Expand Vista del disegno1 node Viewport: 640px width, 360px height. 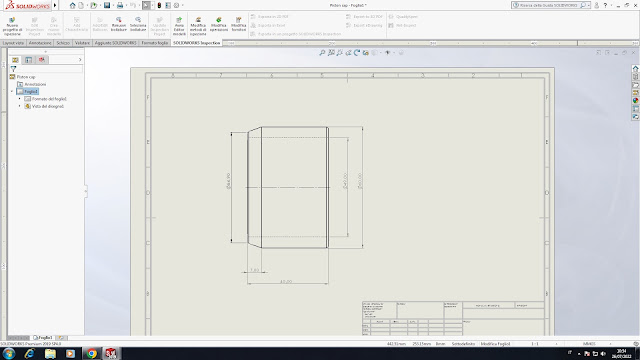(20, 106)
